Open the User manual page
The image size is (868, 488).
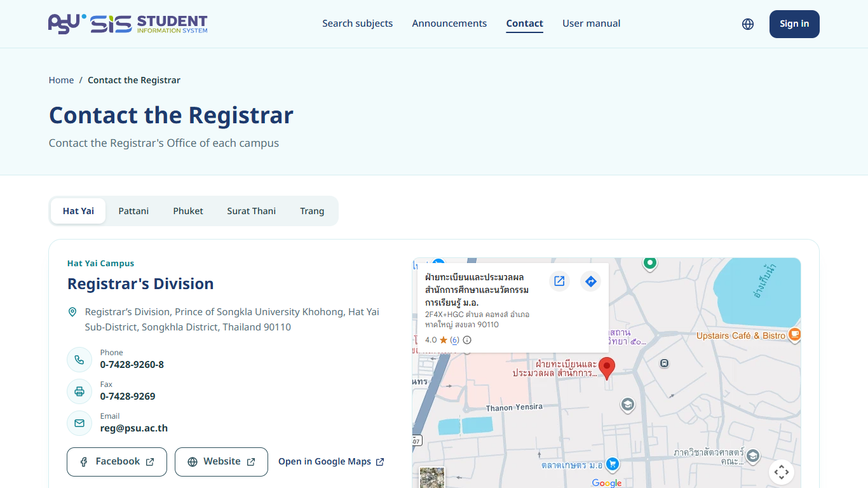coord(592,24)
